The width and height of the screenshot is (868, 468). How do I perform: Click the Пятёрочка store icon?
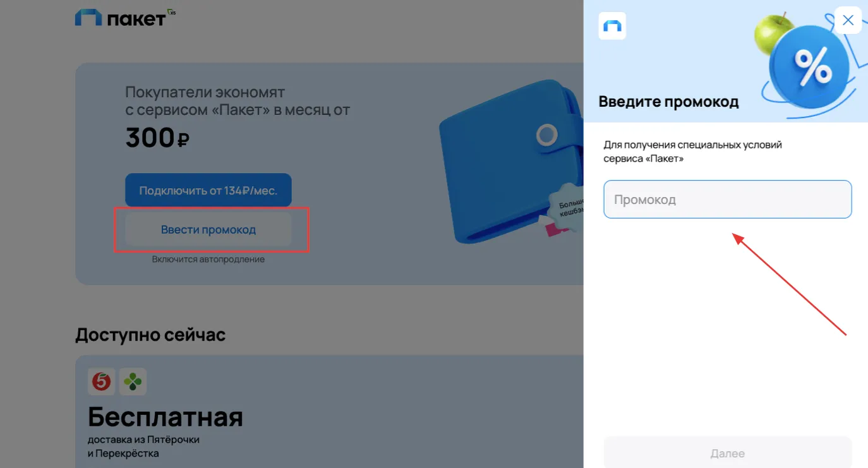click(101, 381)
